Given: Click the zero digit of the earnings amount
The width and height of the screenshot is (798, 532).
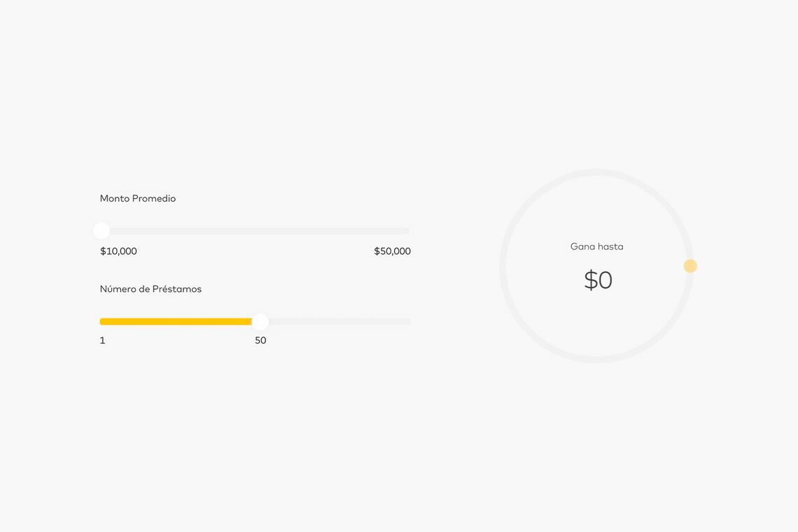Looking at the screenshot, I should [605, 281].
